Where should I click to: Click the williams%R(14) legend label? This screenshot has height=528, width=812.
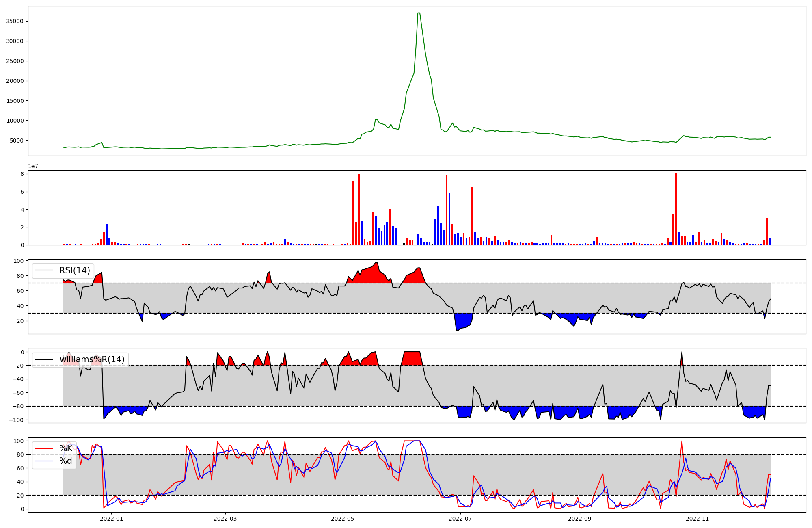point(92,359)
